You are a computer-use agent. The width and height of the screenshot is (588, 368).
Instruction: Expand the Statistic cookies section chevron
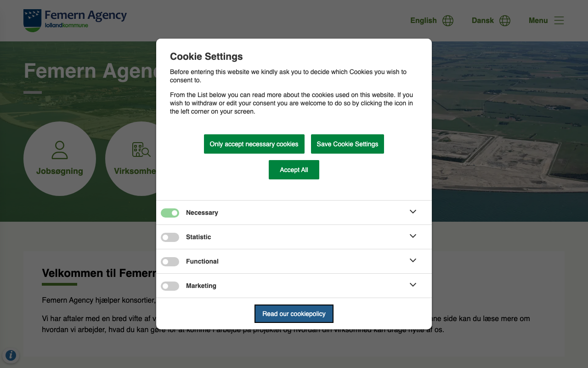click(x=413, y=236)
